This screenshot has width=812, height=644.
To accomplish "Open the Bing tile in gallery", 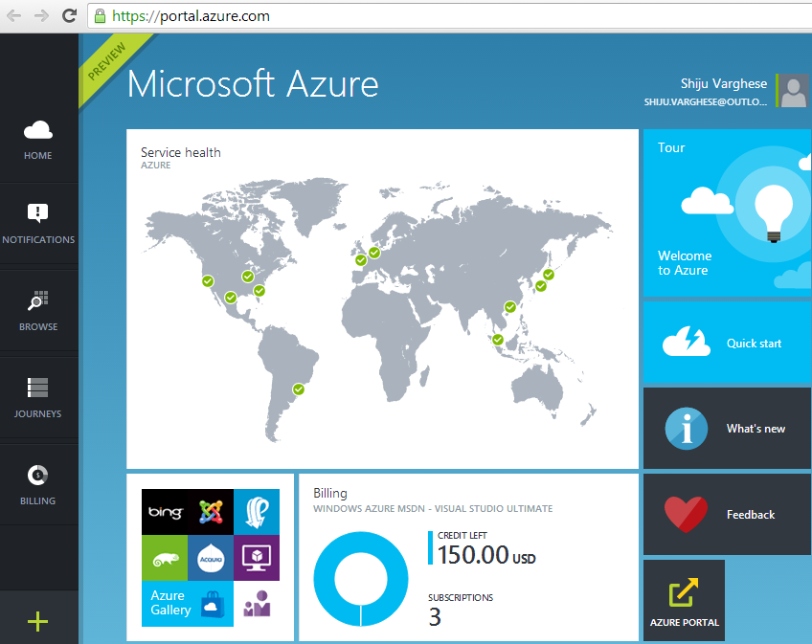I will pyautogui.click(x=165, y=512).
